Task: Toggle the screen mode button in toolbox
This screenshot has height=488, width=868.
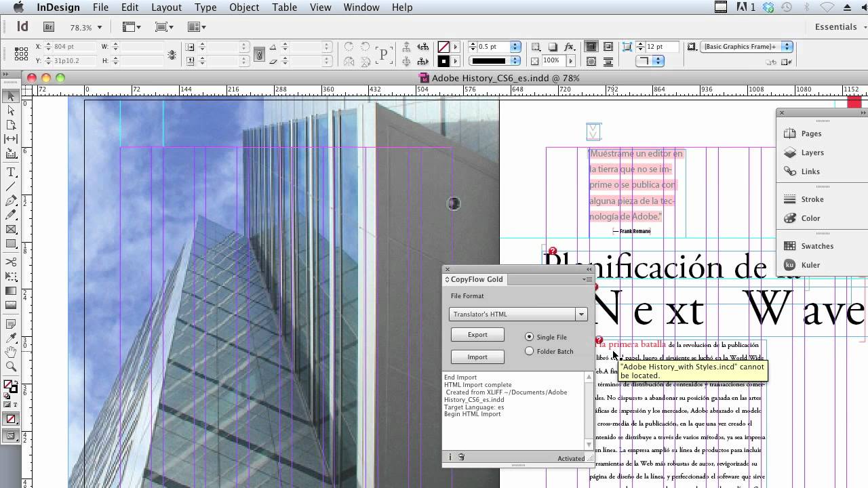Action: [x=11, y=436]
